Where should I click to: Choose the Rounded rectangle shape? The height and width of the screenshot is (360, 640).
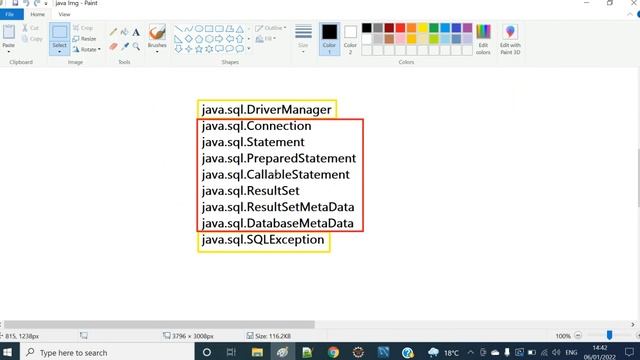tap(219, 29)
